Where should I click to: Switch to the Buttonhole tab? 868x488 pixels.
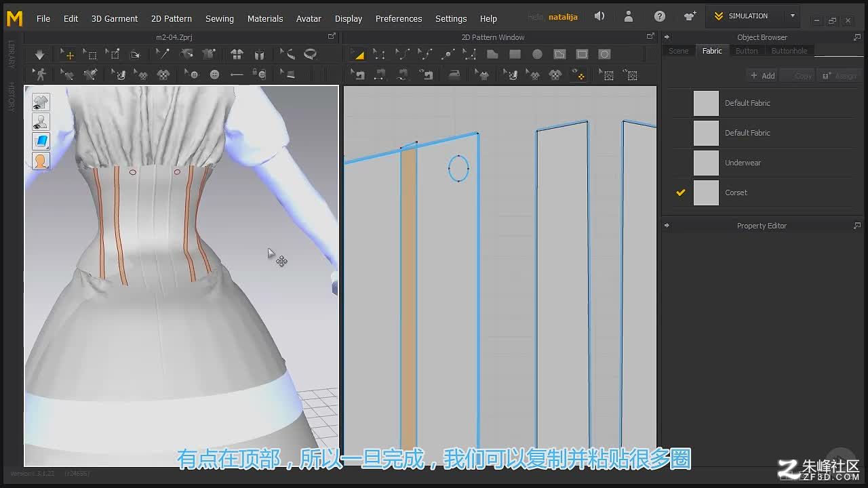789,51
